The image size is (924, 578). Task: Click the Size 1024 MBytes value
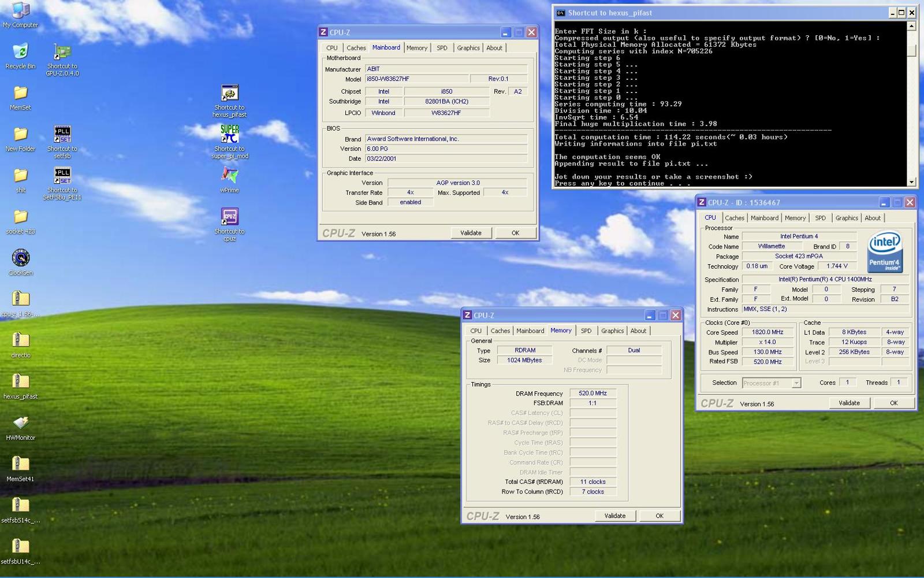(525, 360)
